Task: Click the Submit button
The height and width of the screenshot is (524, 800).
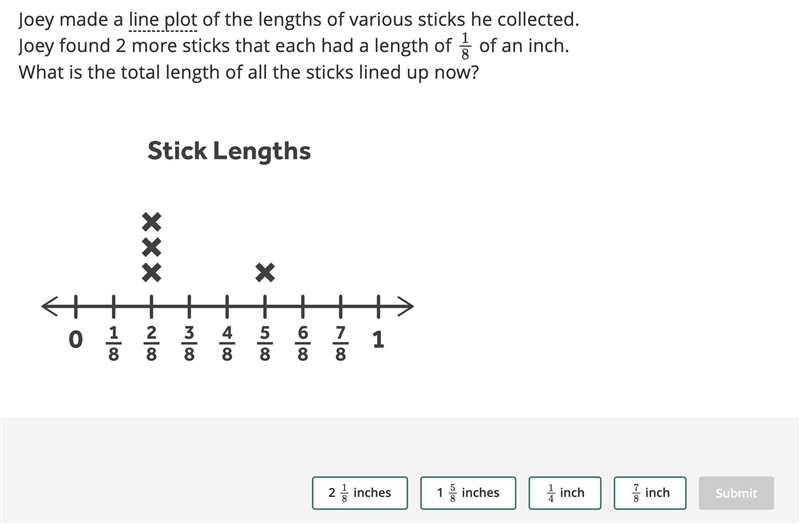Action: [x=736, y=493]
